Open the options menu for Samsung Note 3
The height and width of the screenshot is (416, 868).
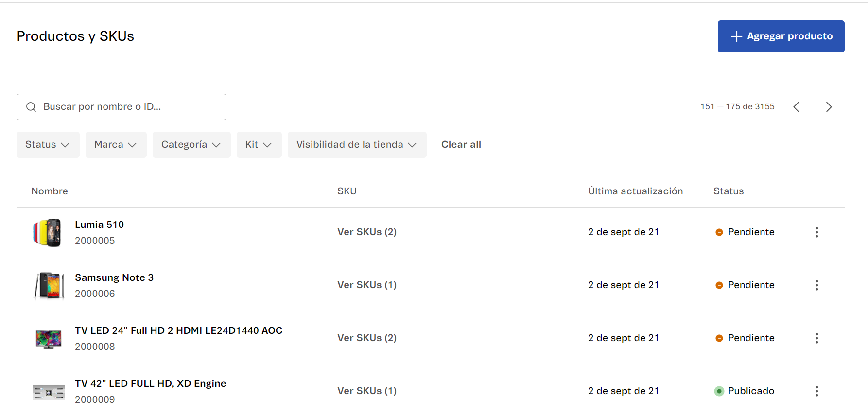(x=816, y=285)
